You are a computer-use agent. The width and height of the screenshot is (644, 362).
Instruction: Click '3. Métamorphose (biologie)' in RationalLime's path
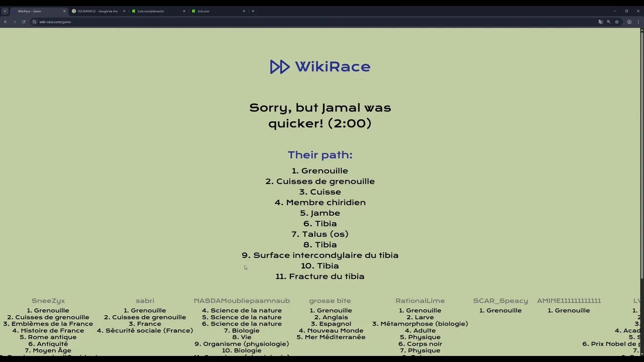(420, 324)
